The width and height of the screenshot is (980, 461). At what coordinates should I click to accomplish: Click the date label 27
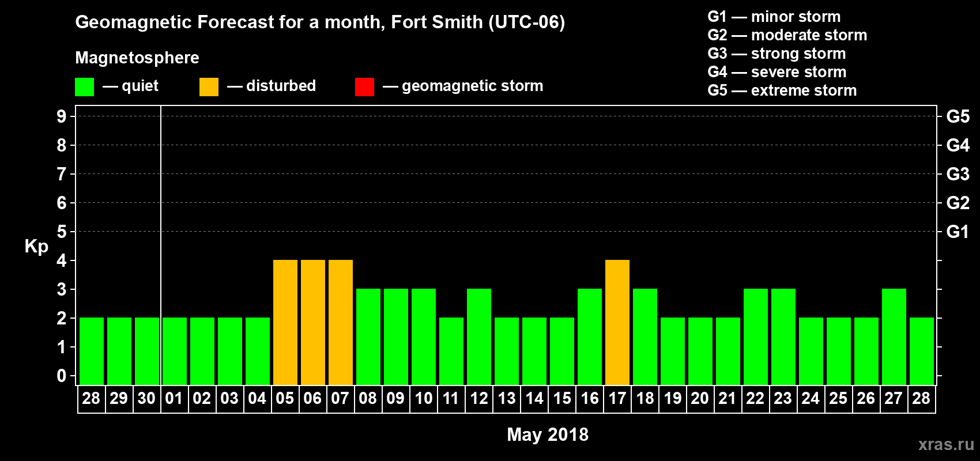[x=894, y=399]
